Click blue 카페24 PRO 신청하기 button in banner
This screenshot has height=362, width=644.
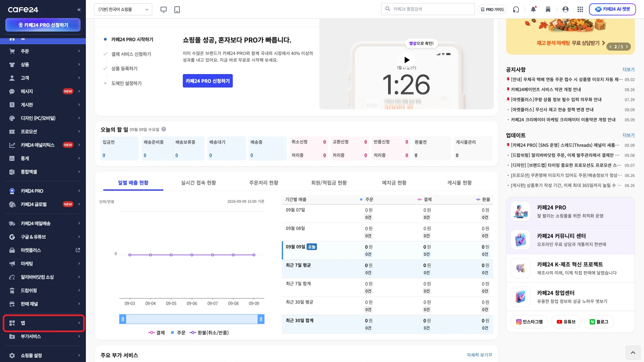click(208, 81)
